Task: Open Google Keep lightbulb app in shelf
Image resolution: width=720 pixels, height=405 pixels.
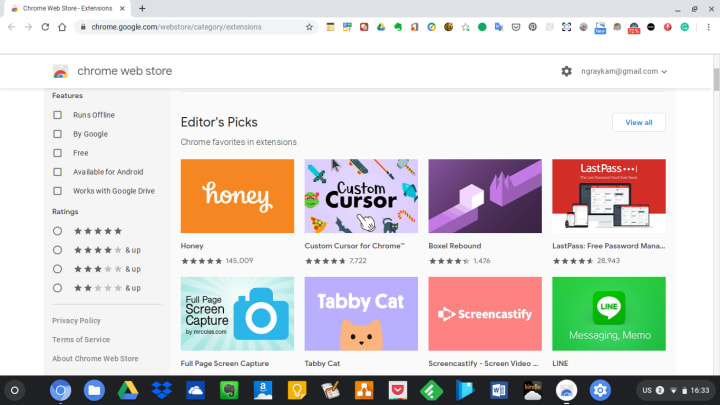Action: 297,390
